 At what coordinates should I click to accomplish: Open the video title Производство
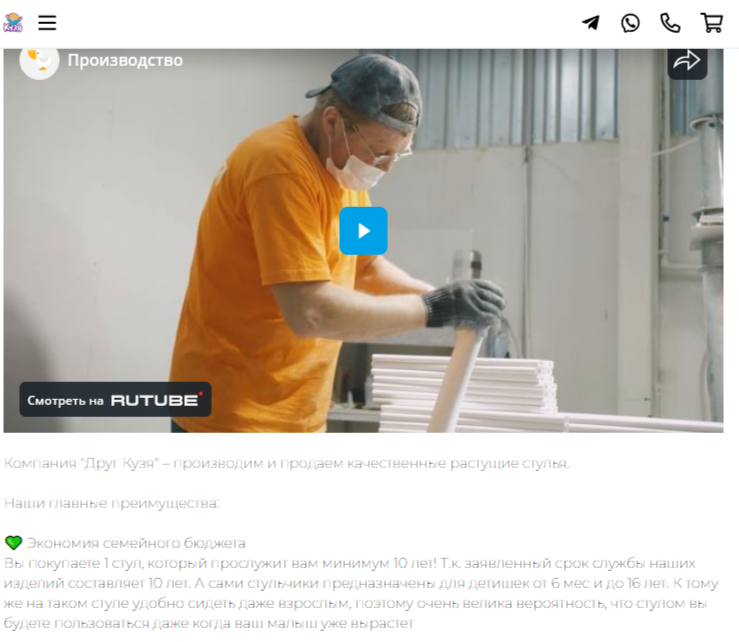(x=125, y=60)
